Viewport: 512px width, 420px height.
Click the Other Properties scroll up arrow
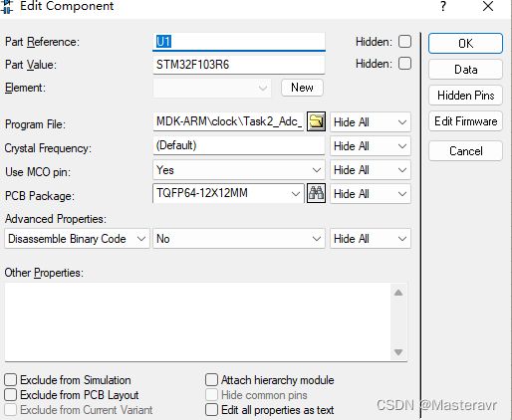[x=398, y=293]
